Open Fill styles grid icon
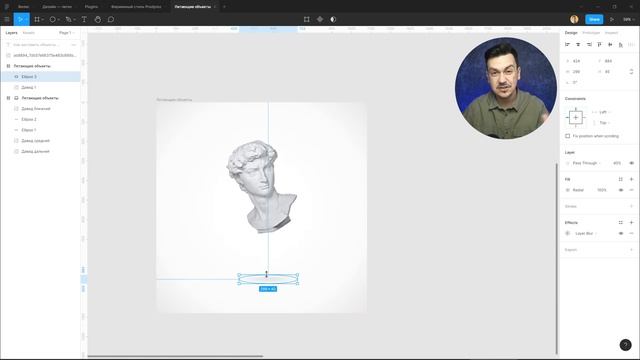This screenshot has width=640, height=360. tap(620, 179)
